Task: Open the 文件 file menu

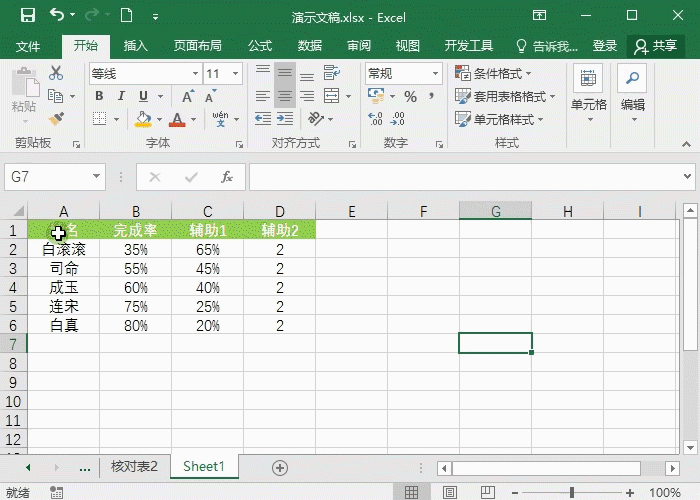Action: point(28,46)
